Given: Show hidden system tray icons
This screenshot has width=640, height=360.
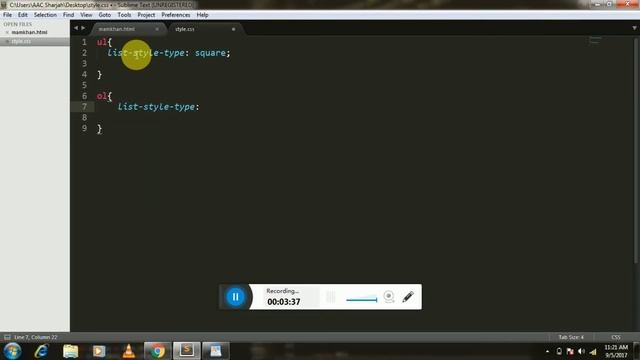Looking at the screenshot, I should (547, 351).
